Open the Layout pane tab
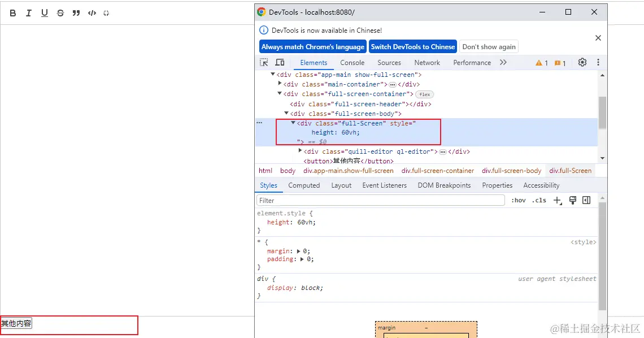The width and height of the screenshot is (644, 338). [x=341, y=185]
